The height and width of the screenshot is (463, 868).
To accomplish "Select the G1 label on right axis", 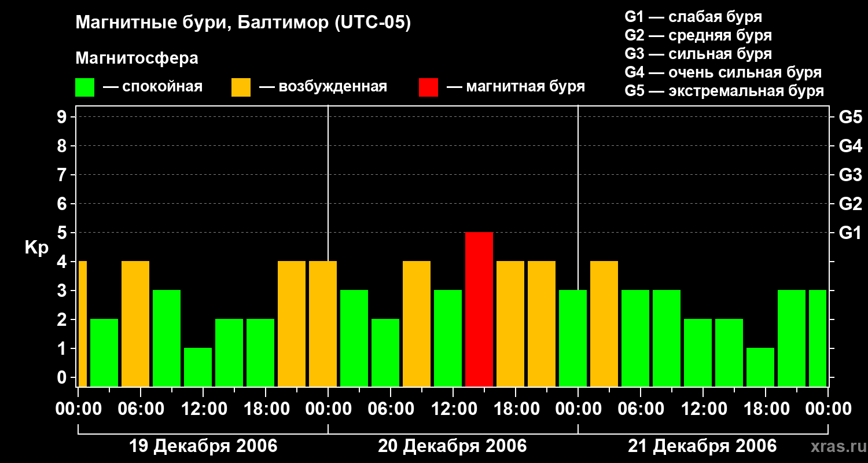I will click(x=850, y=233).
